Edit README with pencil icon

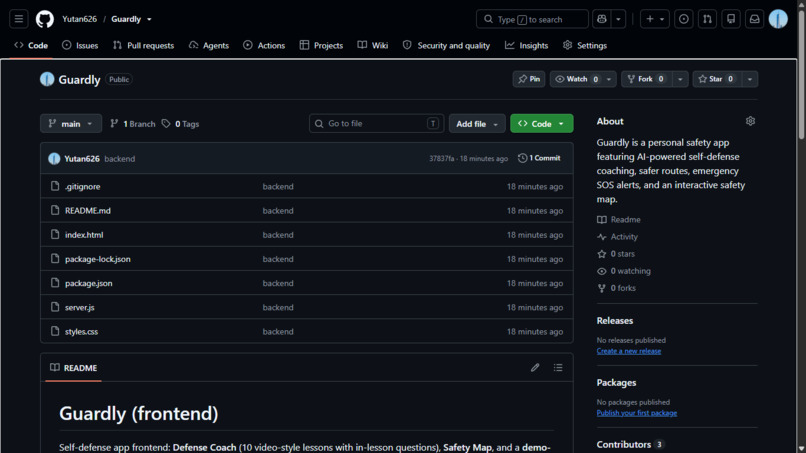pos(535,368)
